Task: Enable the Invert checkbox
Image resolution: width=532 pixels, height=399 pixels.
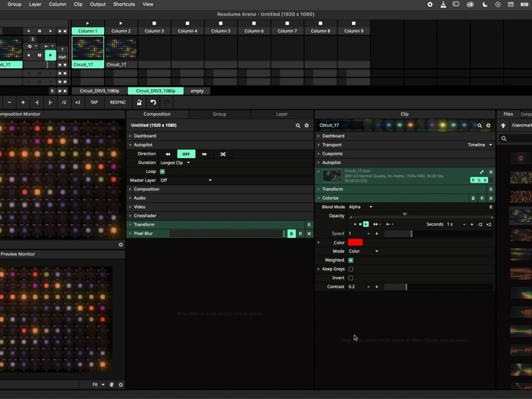Action: [x=351, y=278]
